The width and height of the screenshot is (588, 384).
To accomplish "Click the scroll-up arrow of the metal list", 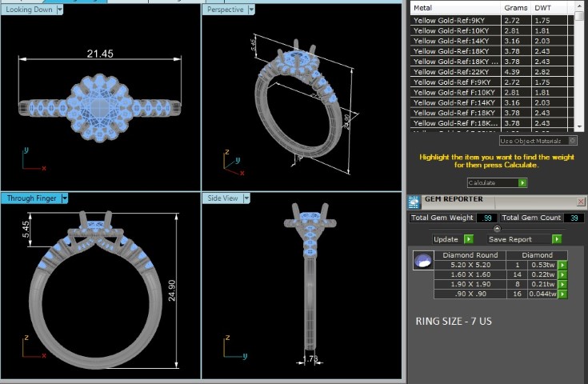I will point(579,6).
